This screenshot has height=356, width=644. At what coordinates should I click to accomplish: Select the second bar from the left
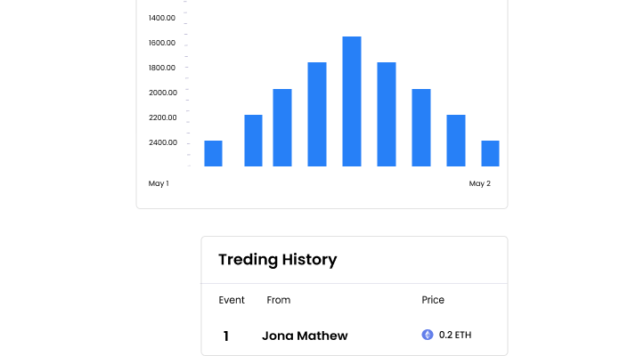[x=253, y=141]
